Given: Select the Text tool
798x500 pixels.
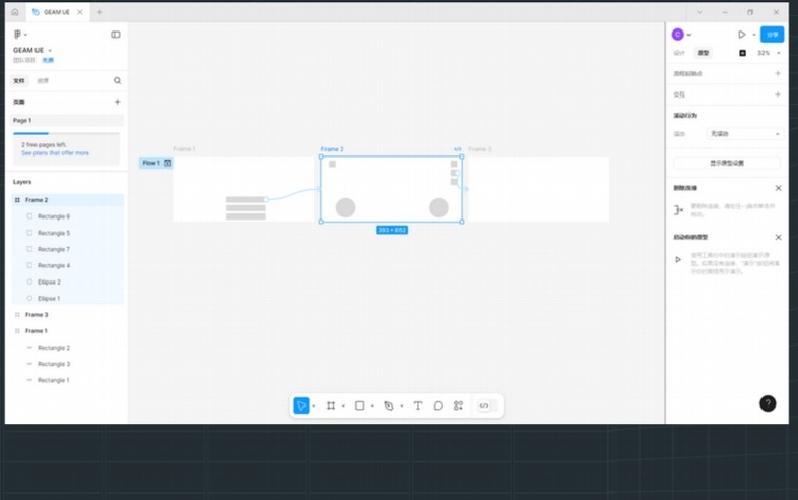Looking at the screenshot, I should pos(418,405).
